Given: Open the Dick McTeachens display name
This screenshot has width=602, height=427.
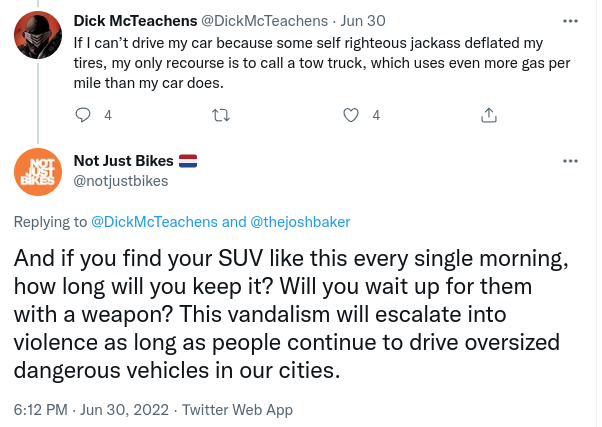Looking at the screenshot, I should 135,21.
